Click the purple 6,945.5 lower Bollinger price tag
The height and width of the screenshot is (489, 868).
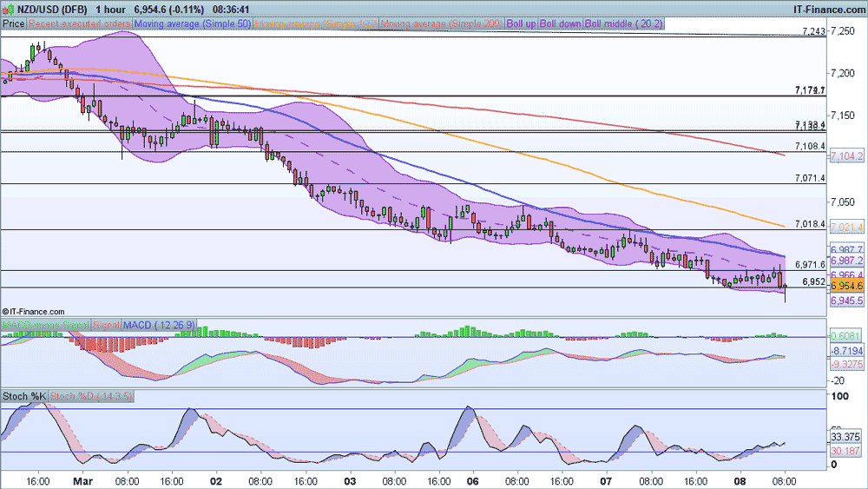point(847,301)
